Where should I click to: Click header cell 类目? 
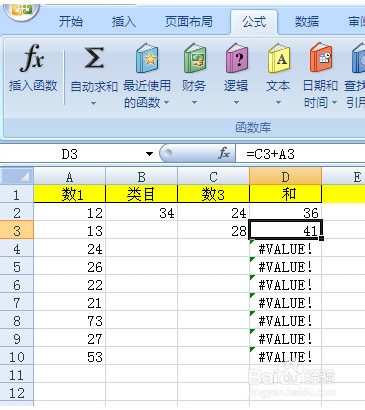tap(141, 194)
